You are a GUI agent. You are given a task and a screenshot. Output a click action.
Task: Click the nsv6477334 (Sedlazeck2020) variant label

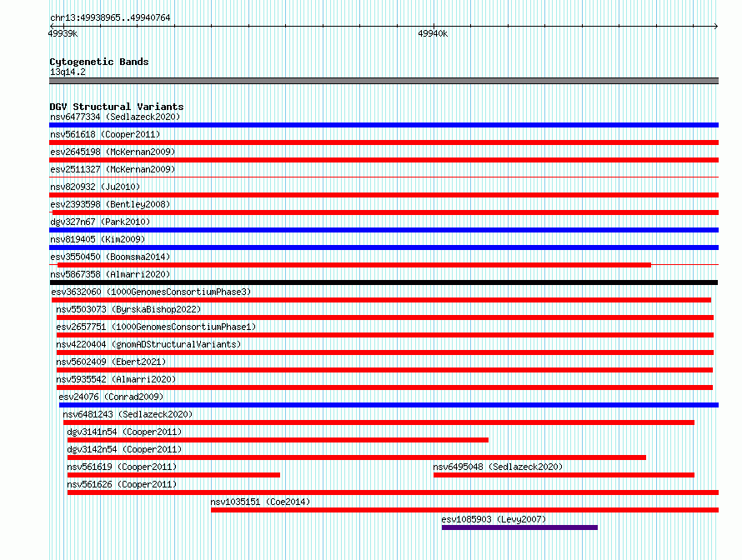pyautogui.click(x=115, y=117)
